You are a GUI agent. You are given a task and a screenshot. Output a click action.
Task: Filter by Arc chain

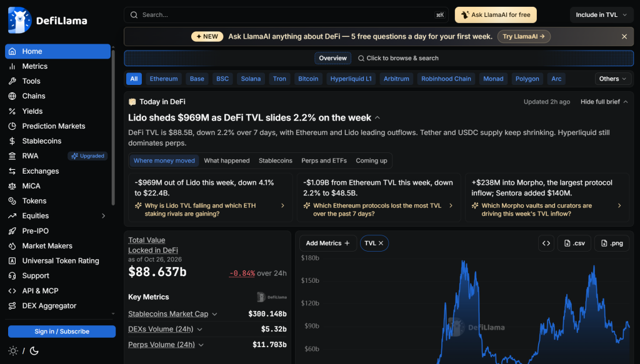point(556,79)
